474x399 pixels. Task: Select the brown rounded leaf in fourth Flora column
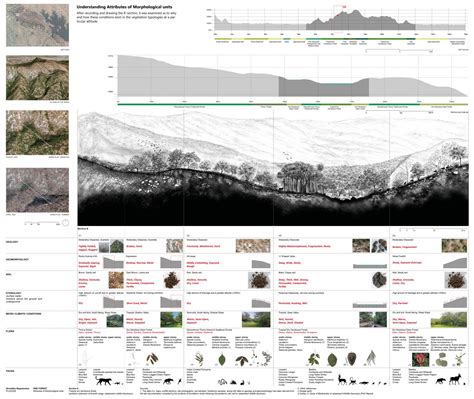[x=352, y=359]
